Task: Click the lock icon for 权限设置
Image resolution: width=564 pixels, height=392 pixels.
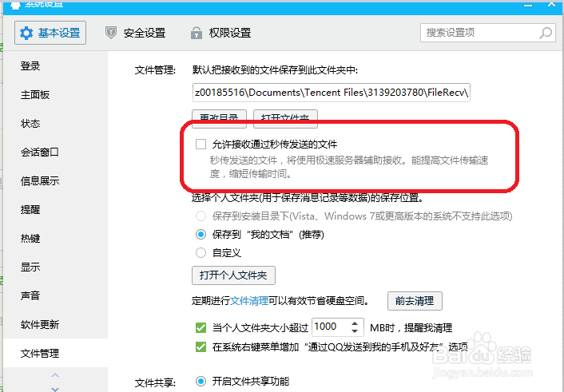Action: [x=196, y=33]
